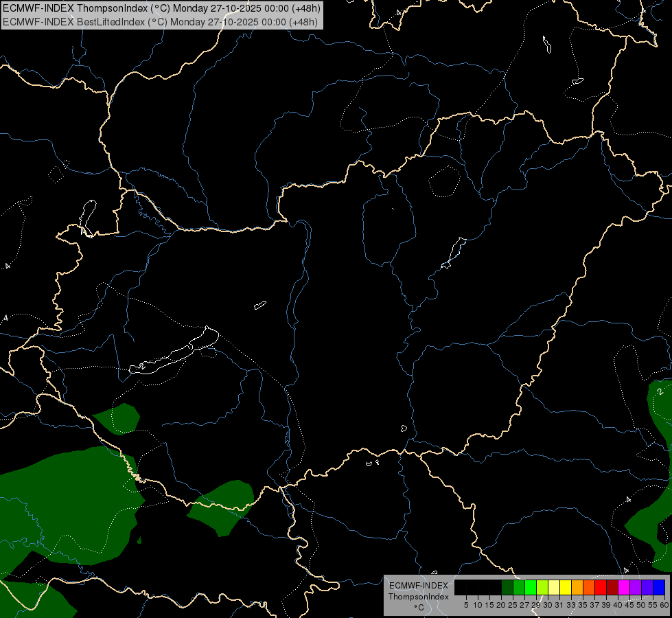The height and width of the screenshot is (618, 672).
Task: Click legend scale value '55'
Action: 653,605
